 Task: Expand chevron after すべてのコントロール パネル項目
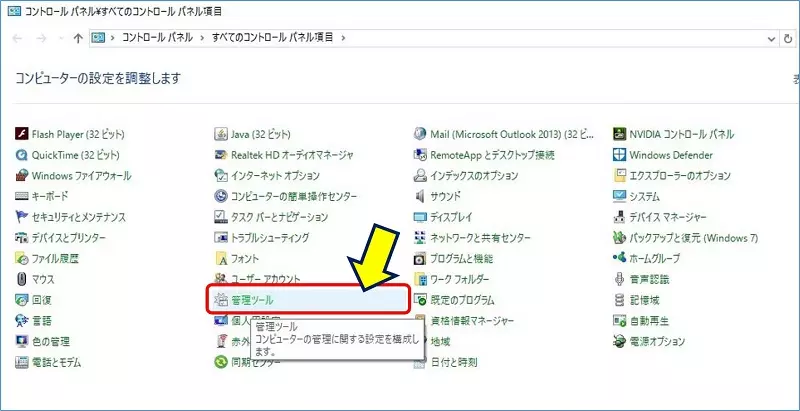click(343, 38)
